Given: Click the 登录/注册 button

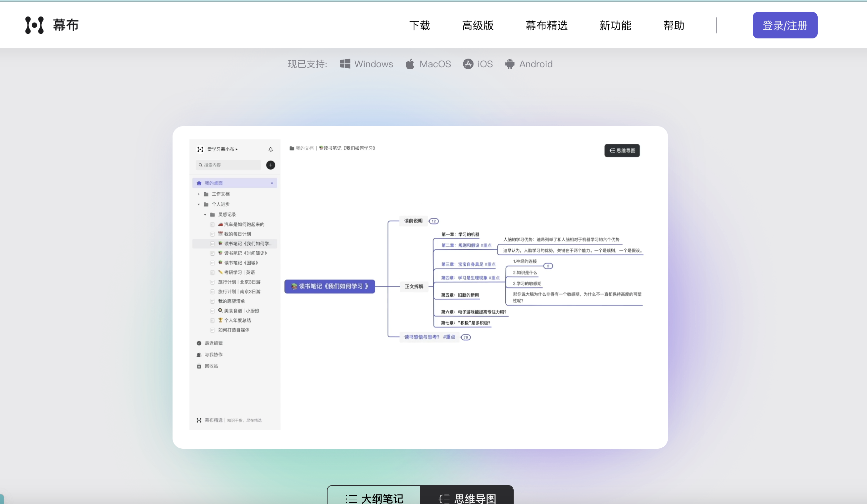Looking at the screenshot, I should [785, 25].
